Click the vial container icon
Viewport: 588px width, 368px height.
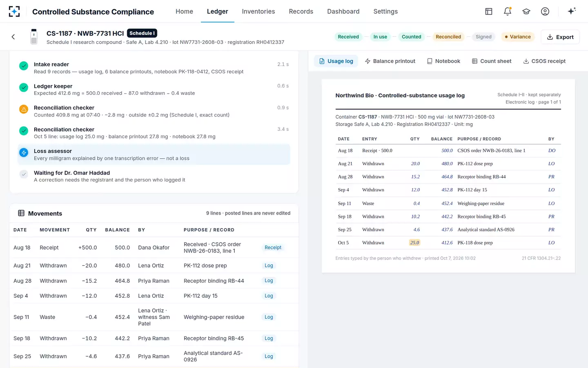pos(34,37)
